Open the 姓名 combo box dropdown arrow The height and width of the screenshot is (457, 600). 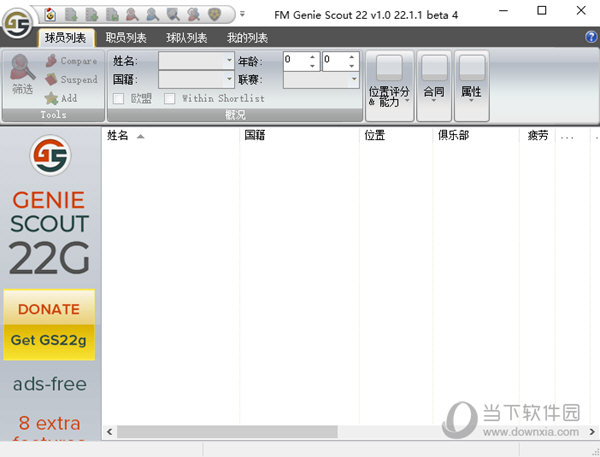pos(229,60)
